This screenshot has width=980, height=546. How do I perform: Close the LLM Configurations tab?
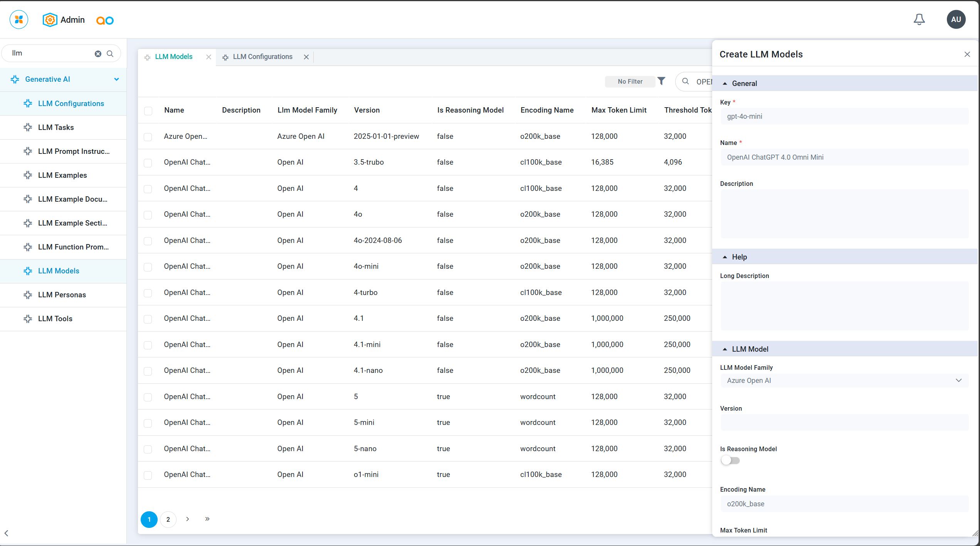pos(306,57)
